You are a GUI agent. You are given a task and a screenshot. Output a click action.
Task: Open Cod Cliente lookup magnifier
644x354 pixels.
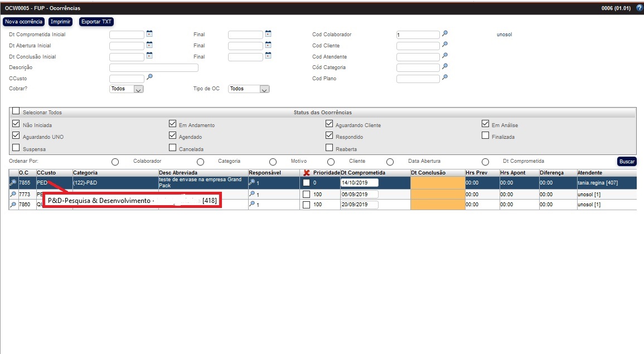445,45
